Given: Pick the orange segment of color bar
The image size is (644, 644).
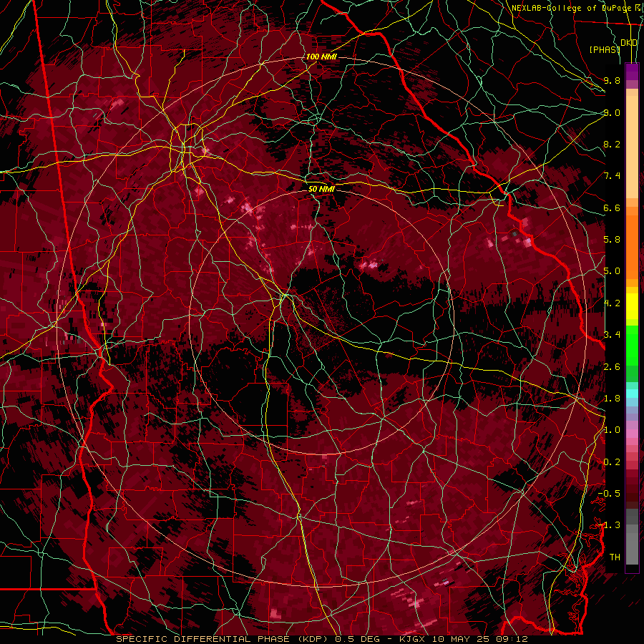Looking at the screenshot, I should pos(632,246).
